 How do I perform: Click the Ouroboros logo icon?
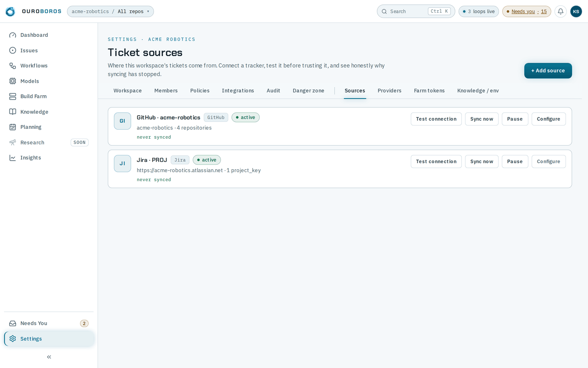10,11
